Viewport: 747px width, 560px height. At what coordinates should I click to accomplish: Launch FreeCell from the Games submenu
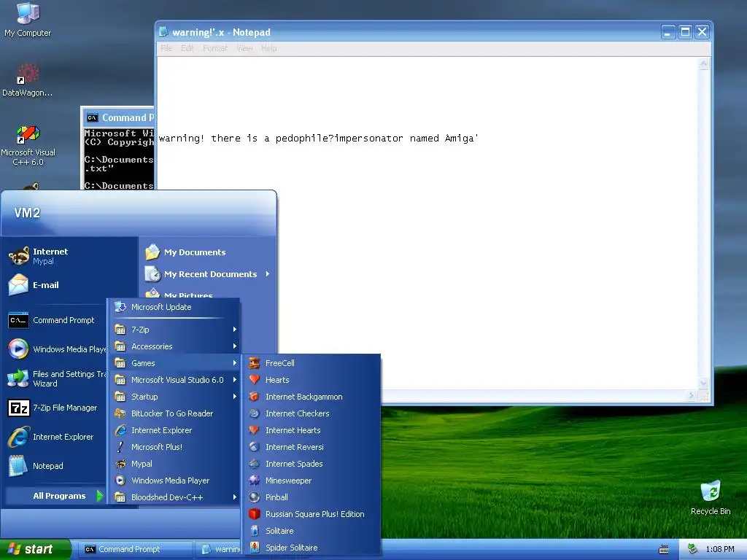pos(311,363)
